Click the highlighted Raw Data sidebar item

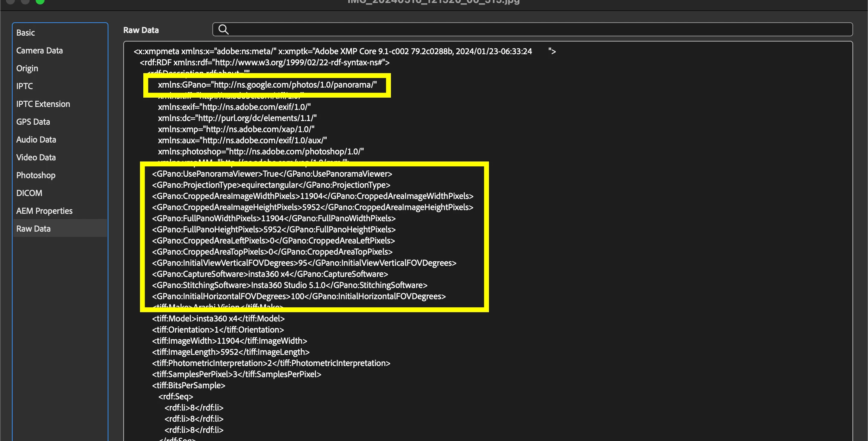[33, 229]
